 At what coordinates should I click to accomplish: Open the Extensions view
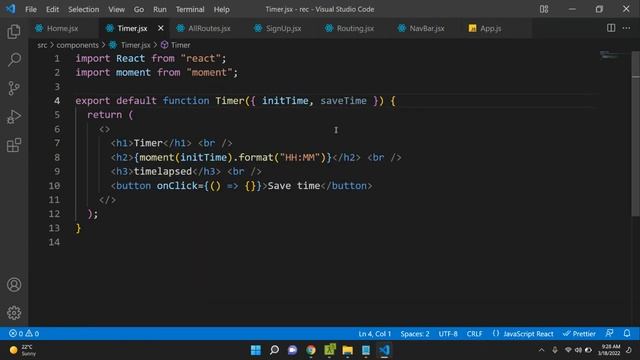point(14,145)
